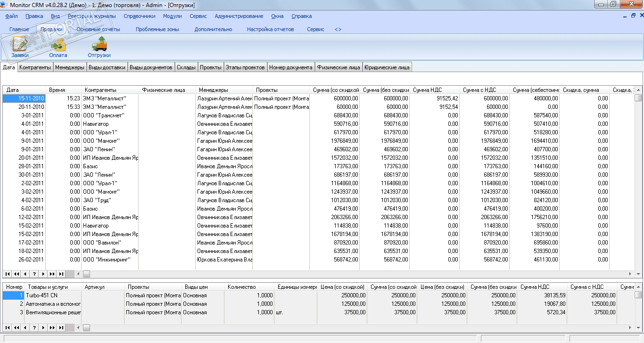Open the Заявки toolbar icon
Image resolution: width=644 pixels, height=343 pixels.
(x=20, y=48)
